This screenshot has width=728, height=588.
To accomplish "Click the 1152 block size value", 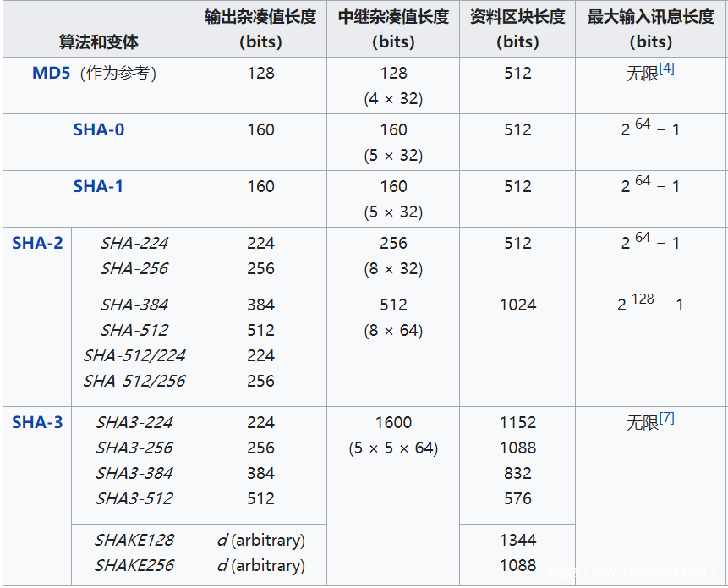I will click(517, 423).
